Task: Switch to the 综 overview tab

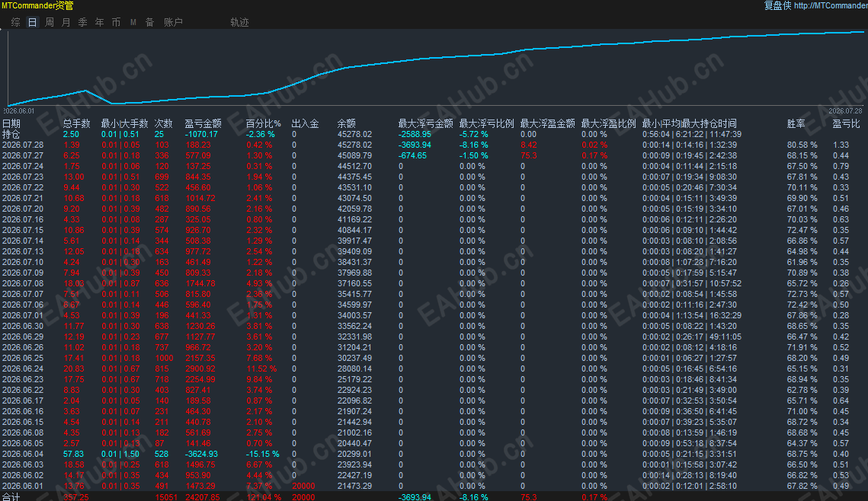Action: (15, 22)
